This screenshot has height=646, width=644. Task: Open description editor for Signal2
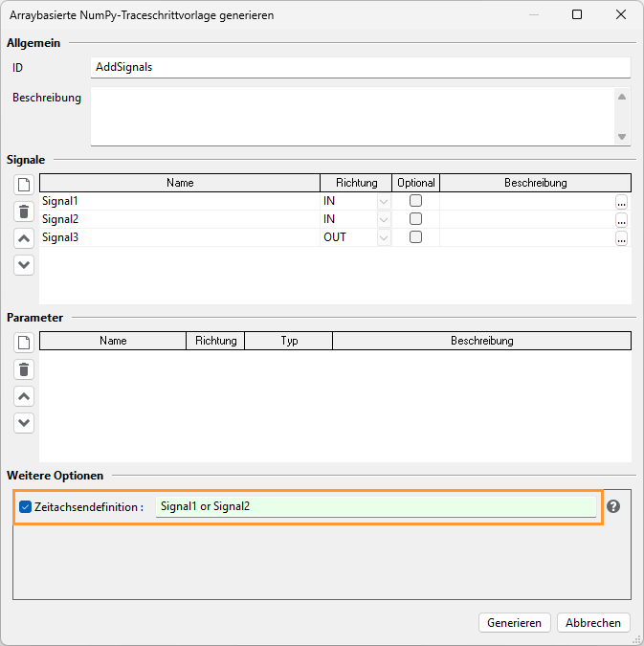click(x=621, y=220)
